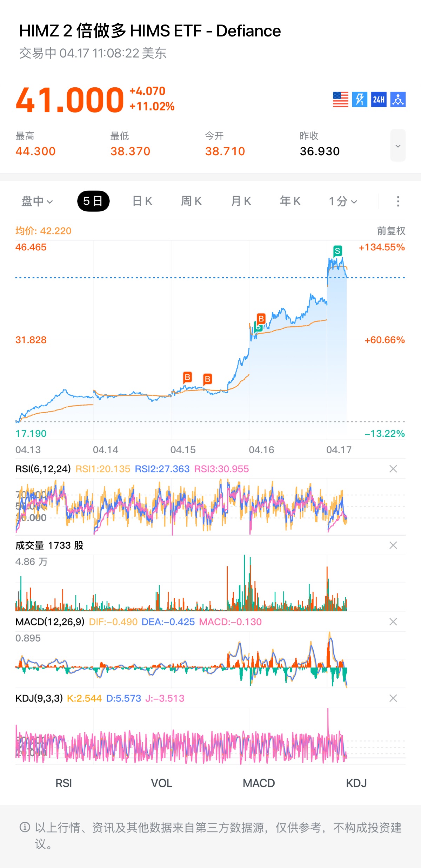Image resolution: width=421 pixels, height=868 pixels.
Task: Close the RSI indicator panel
Action: click(x=393, y=469)
